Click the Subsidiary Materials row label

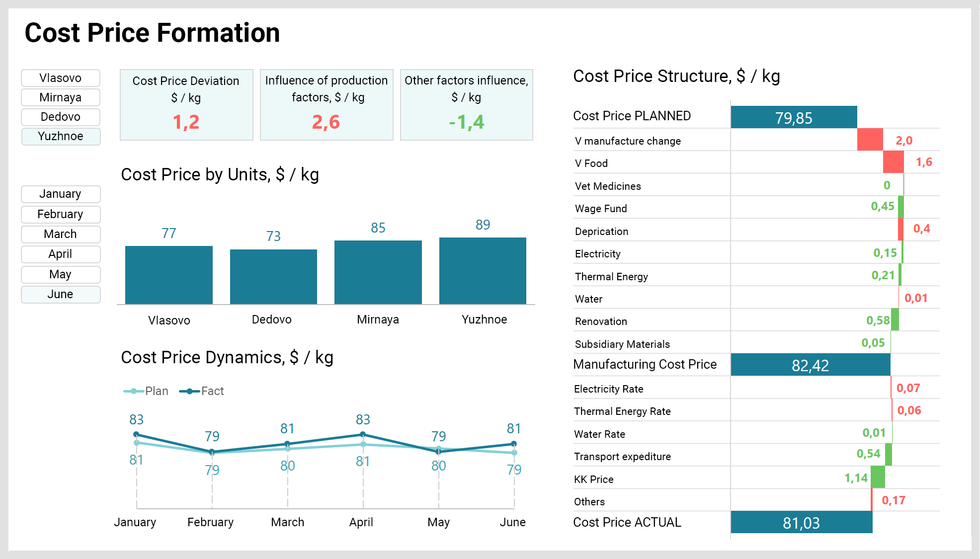[622, 344]
